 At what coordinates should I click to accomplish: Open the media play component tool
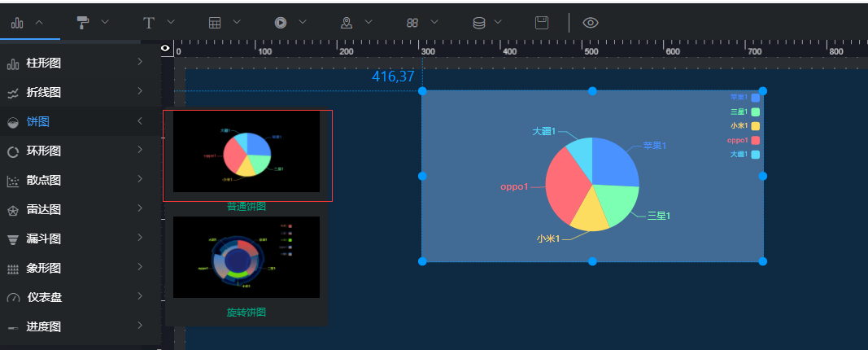pos(281,23)
